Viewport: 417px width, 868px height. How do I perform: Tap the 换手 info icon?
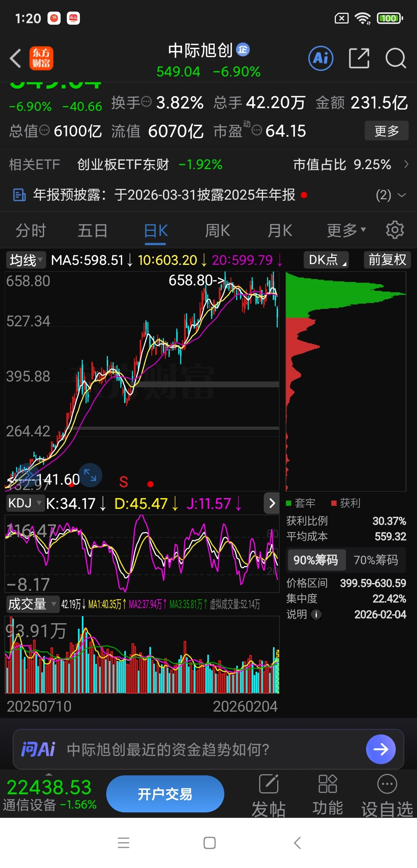[146, 102]
